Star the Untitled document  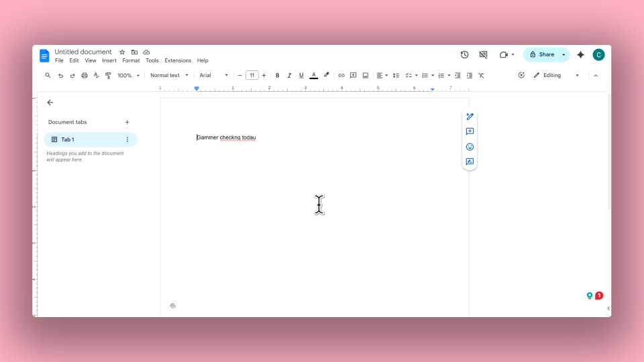[x=122, y=52]
